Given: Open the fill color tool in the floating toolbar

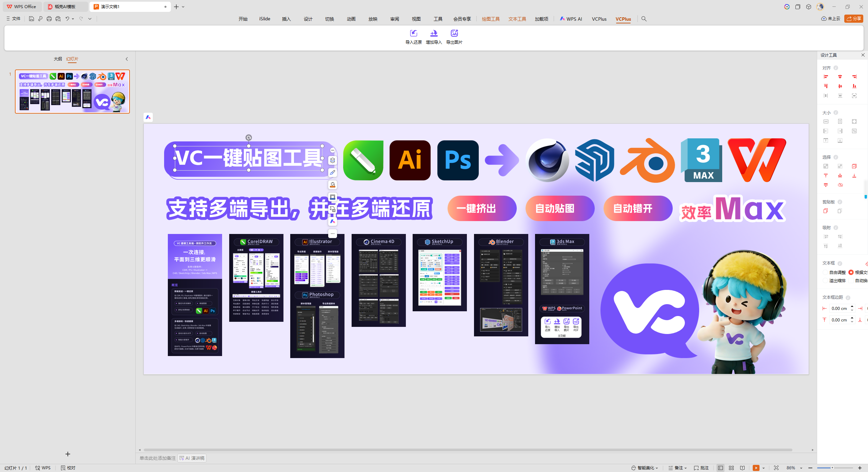Looking at the screenshot, I should (x=332, y=184).
